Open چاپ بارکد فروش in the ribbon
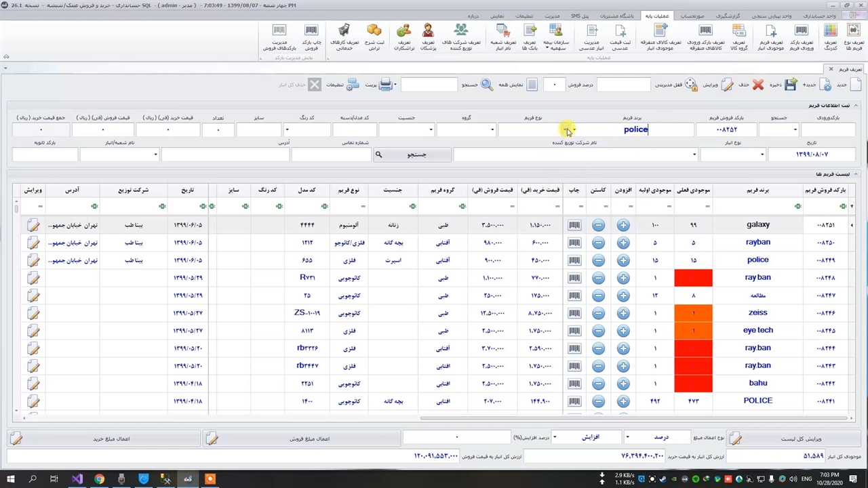 (x=311, y=37)
